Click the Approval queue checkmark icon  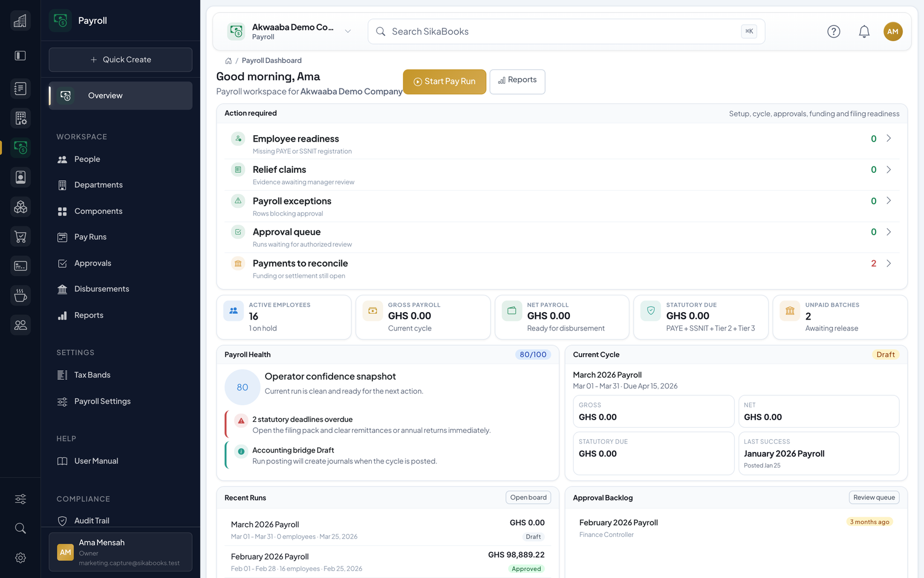pos(238,232)
